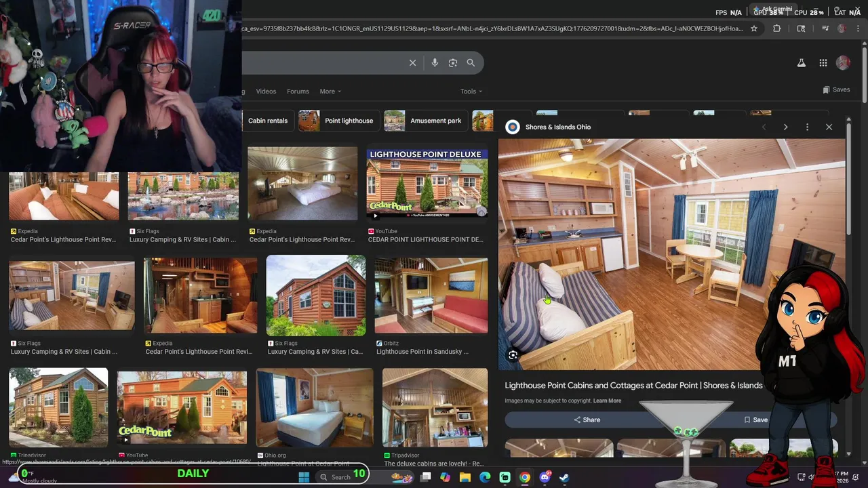The width and height of the screenshot is (868, 488).
Task: Open Microsoft Edge from the taskbar
Action: [x=485, y=477]
